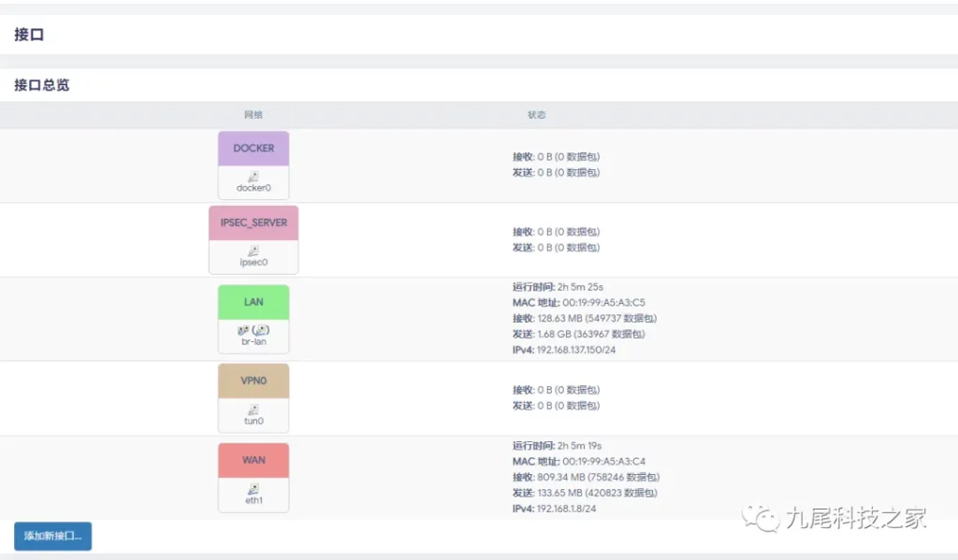Click the 接口总览 section heading
This screenshot has width=958, height=560.
click(42, 85)
